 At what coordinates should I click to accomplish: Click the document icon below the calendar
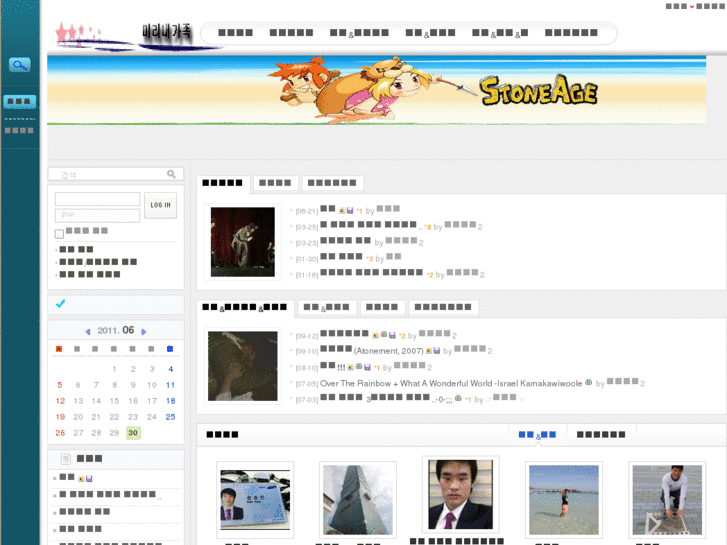(66, 459)
